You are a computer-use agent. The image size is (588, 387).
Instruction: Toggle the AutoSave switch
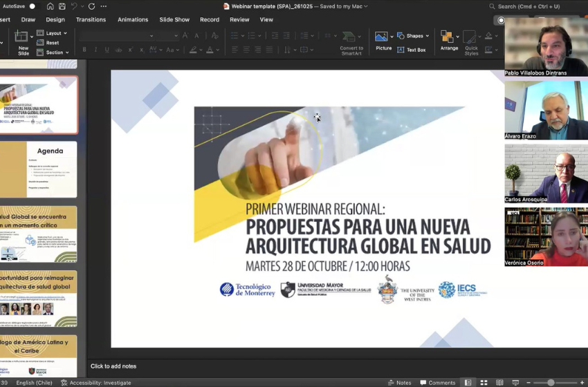pos(33,6)
